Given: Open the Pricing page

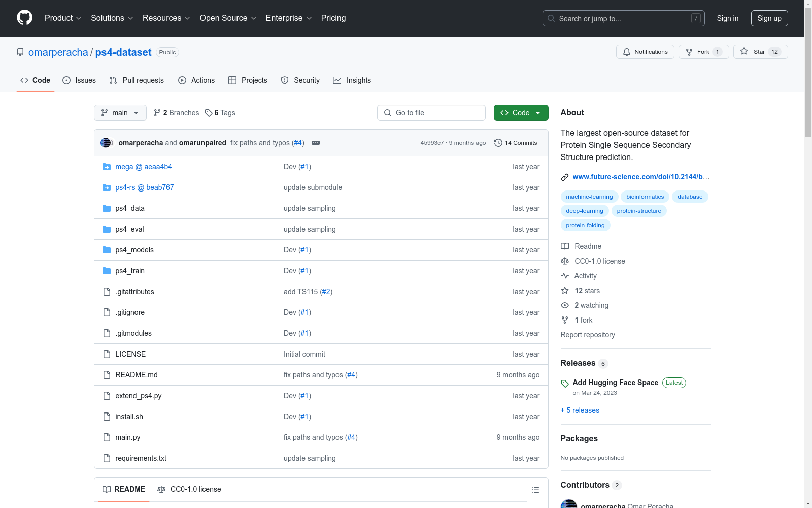Looking at the screenshot, I should pyautogui.click(x=333, y=18).
